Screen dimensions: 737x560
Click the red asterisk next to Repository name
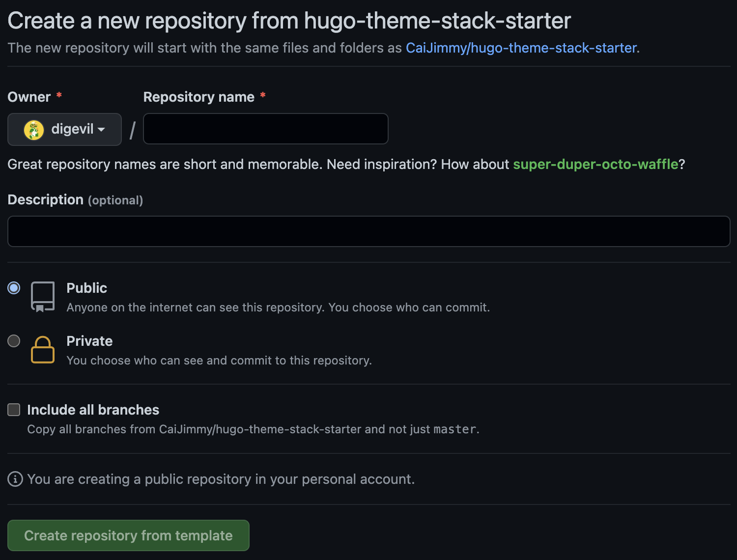tap(263, 96)
